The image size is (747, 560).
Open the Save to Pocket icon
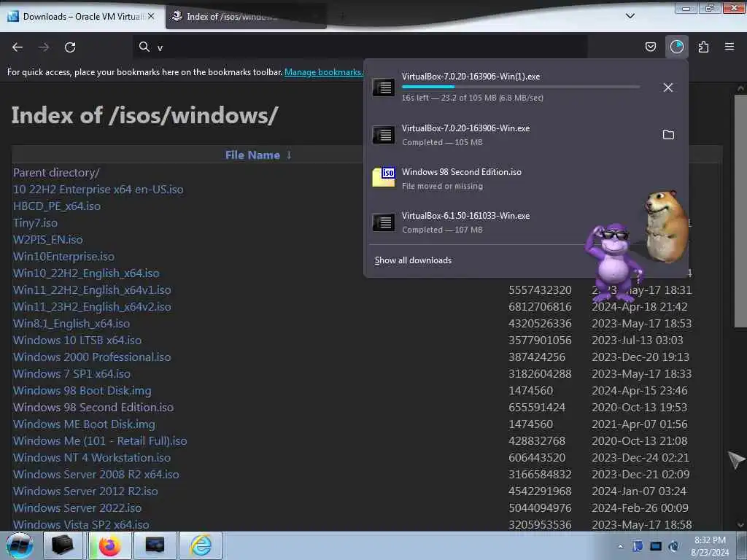tap(650, 47)
